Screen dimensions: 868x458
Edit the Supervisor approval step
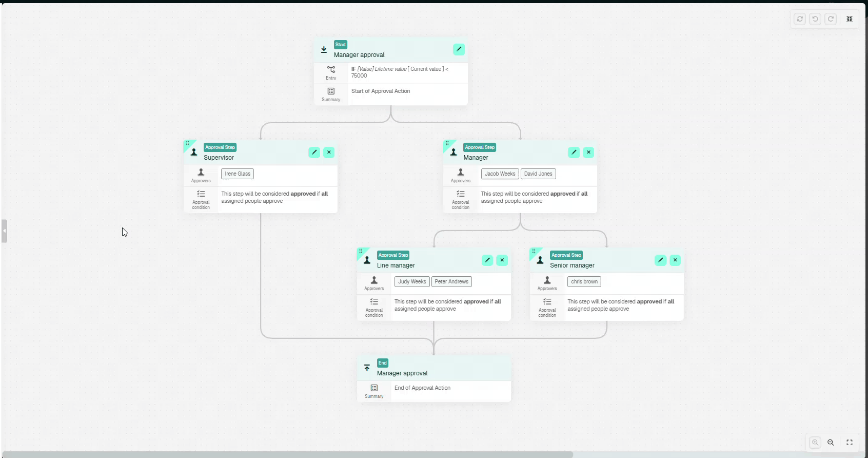[x=314, y=152]
